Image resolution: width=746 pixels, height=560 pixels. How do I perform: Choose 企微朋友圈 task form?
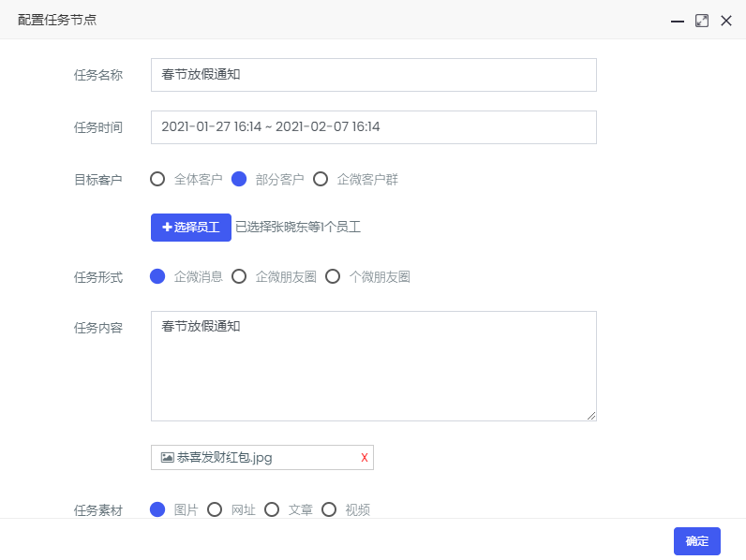pyautogui.click(x=239, y=276)
